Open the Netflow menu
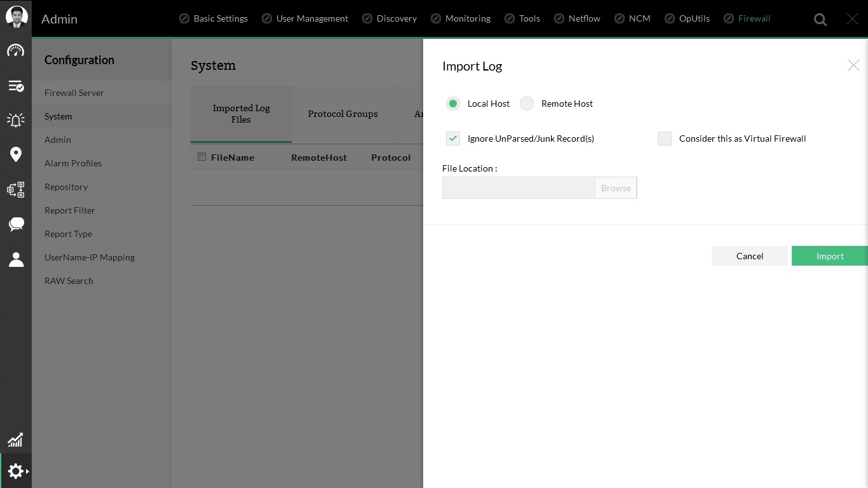Image resolution: width=868 pixels, height=488 pixels. coord(585,18)
